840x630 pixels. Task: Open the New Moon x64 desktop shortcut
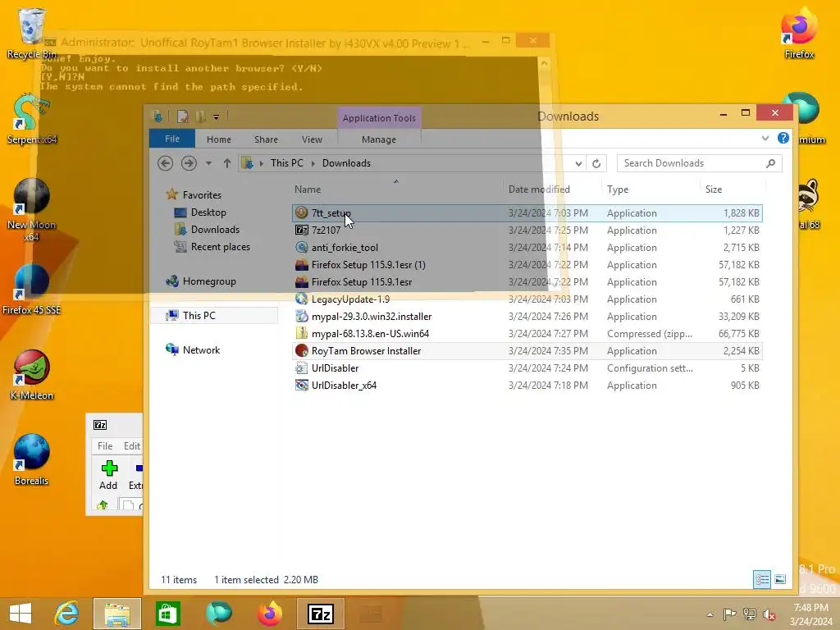click(31, 209)
